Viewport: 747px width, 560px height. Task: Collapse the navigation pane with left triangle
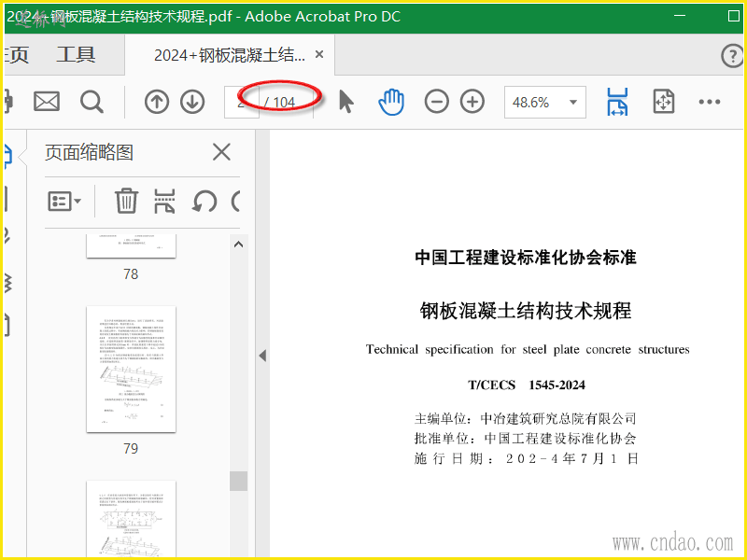[262, 356]
